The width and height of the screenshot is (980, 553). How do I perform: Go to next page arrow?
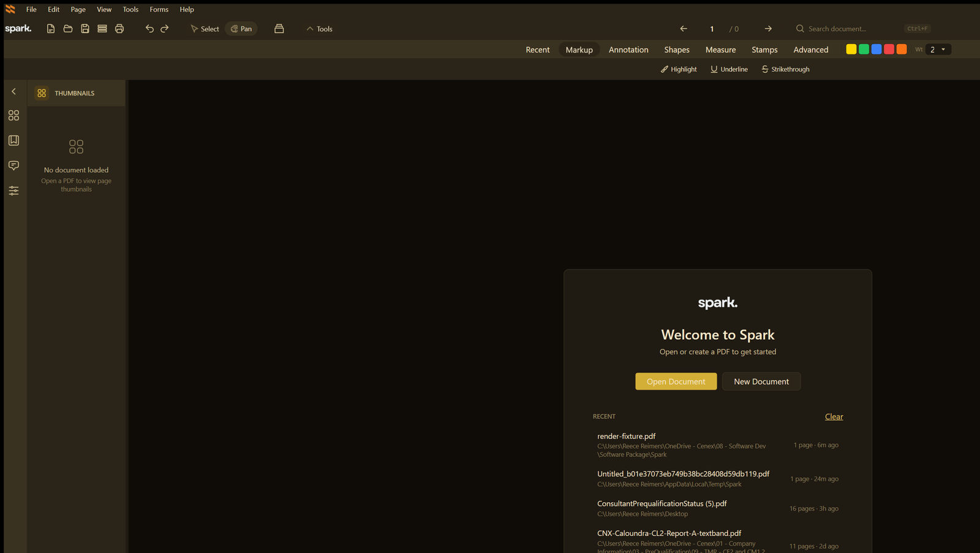(768, 29)
